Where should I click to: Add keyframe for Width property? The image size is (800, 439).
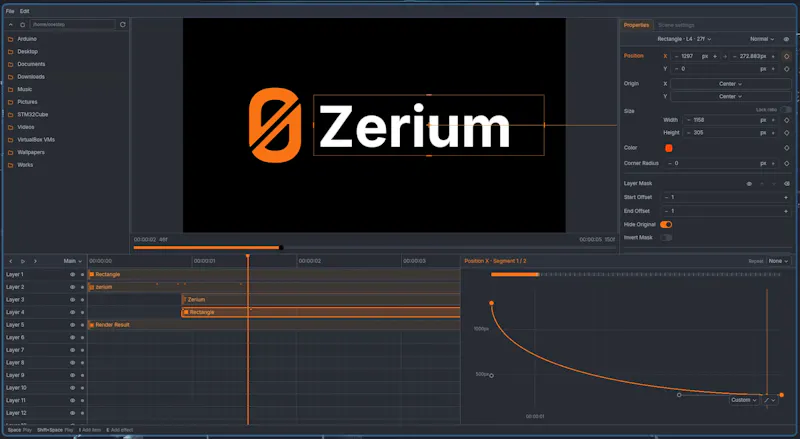786,120
